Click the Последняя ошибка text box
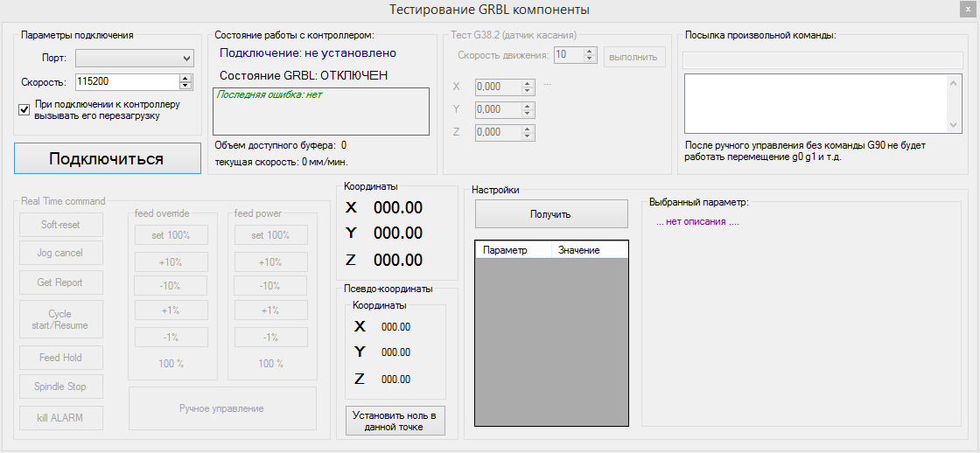The width and height of the screenshot is (980, 453). [x=320, y=111]
